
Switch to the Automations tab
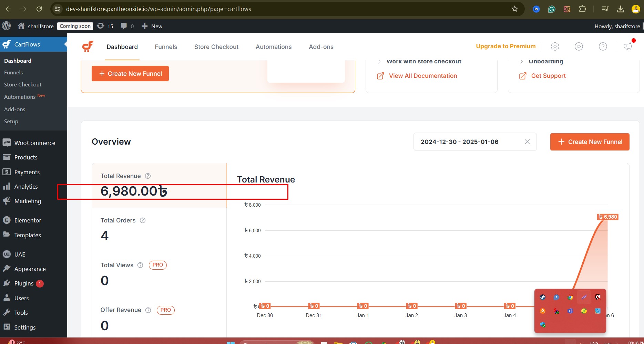(x=274, y=47)
